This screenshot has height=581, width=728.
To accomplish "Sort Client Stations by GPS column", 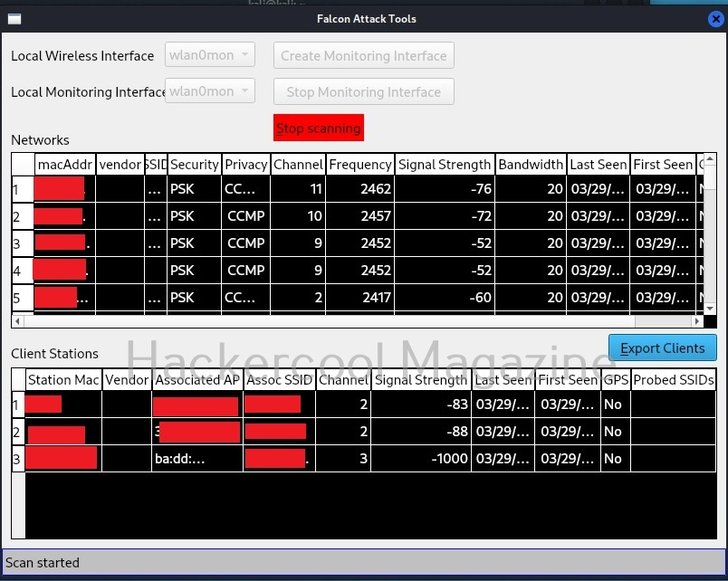I will [616, 380].
